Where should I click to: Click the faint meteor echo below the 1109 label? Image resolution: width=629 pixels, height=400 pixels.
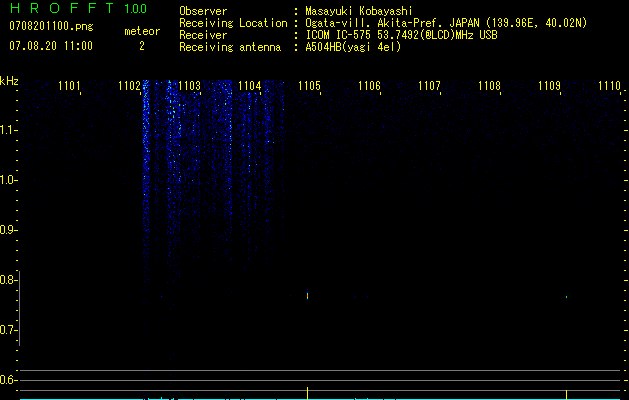[566, 297]
